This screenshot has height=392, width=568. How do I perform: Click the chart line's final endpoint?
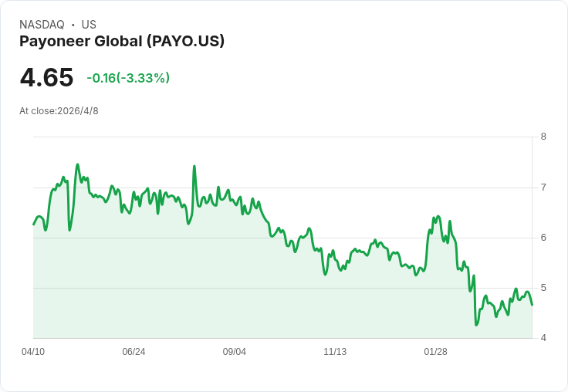point(532,305)
